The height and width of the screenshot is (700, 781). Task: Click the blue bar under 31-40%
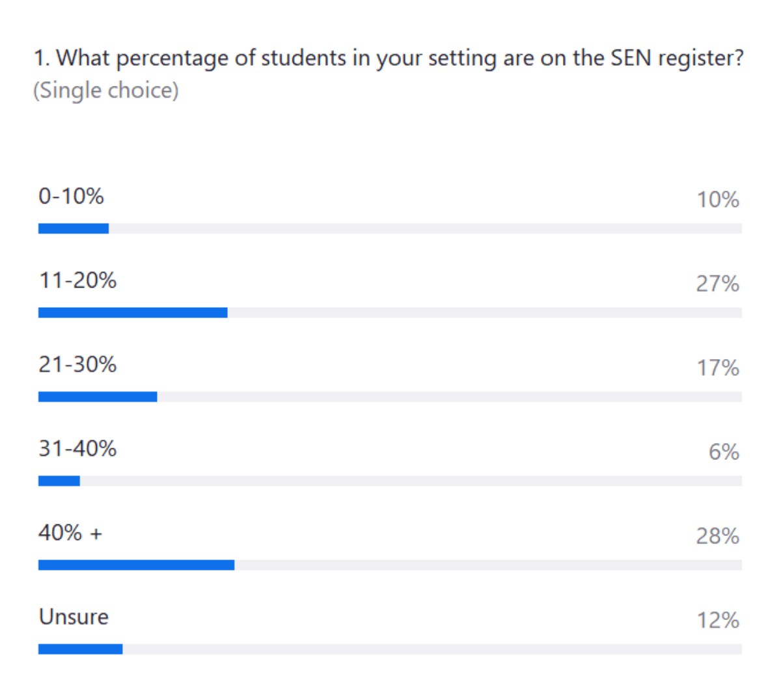coord(59,481)
